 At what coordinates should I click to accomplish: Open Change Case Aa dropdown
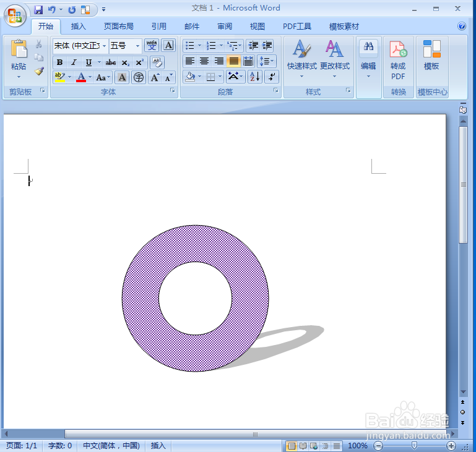[x=103, y=78]
